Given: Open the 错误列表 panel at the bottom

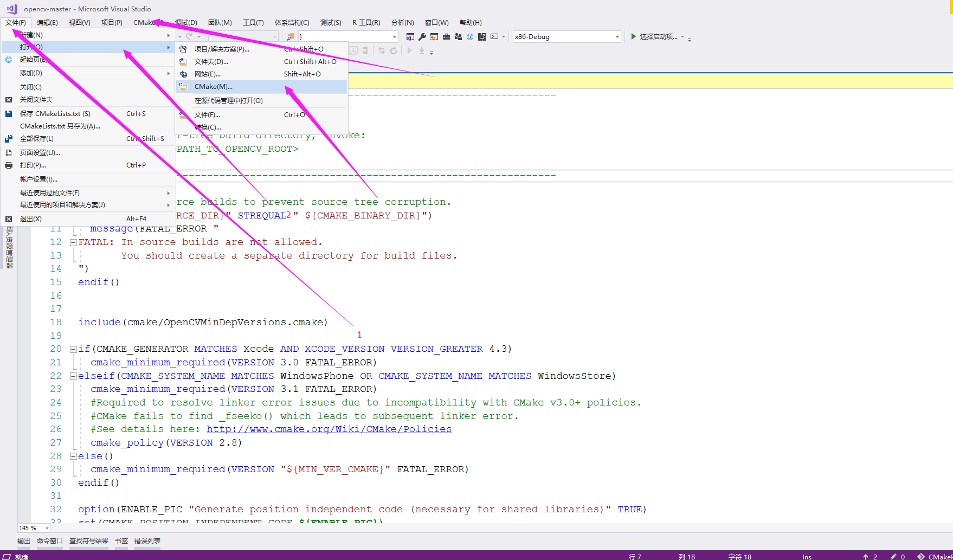Looking at the screenshot, I should click(x=146, y=540).
